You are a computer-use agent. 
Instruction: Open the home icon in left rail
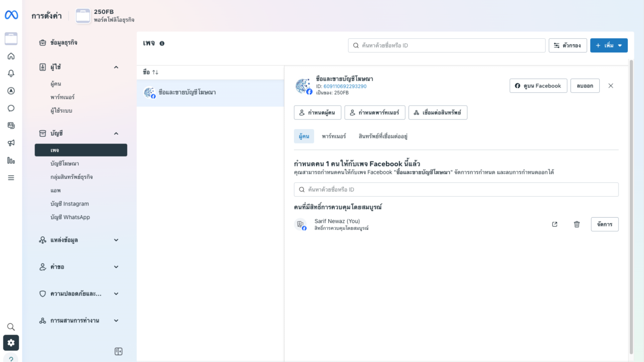(11, 56)
